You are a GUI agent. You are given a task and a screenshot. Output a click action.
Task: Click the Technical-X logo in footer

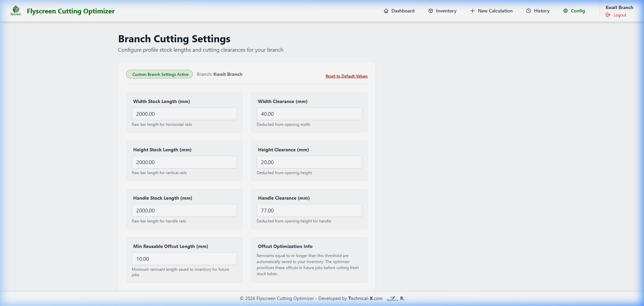[x=392, y=298]
